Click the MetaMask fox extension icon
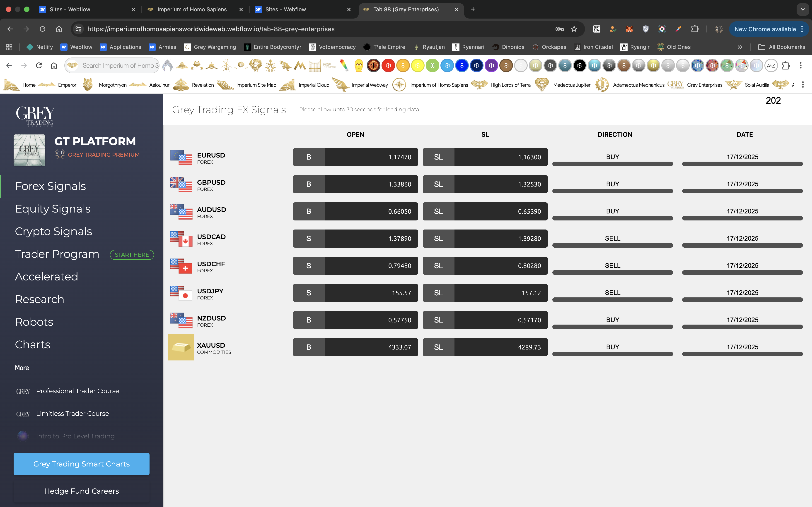Screen dimensions: 812x507 629,29
